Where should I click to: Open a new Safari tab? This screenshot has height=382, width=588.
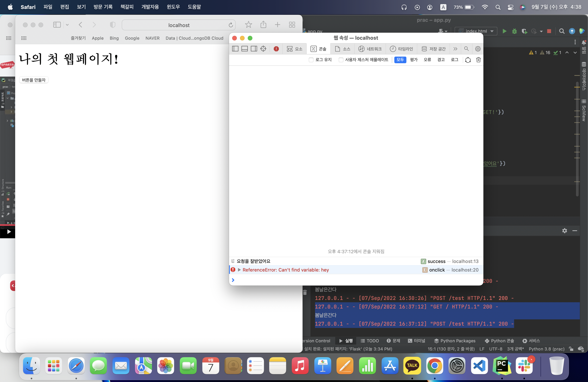(x=278, y=25)
